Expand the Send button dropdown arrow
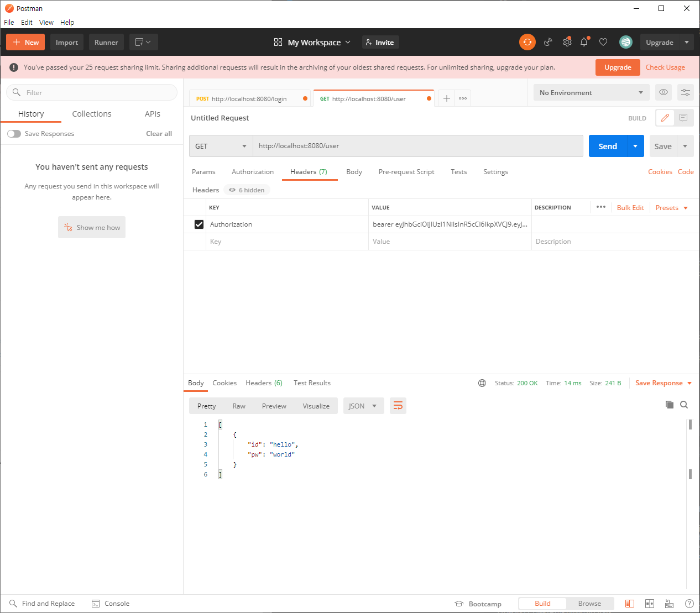This screenshot has height=613, width=700. 635,146
